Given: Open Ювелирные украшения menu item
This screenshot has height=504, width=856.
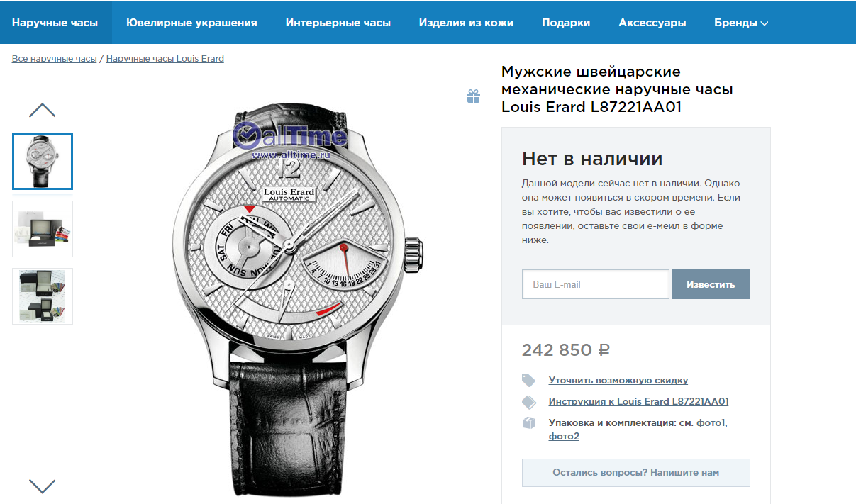Looking at the screenshot, I should pyautogui.click(x=191, y=23).
